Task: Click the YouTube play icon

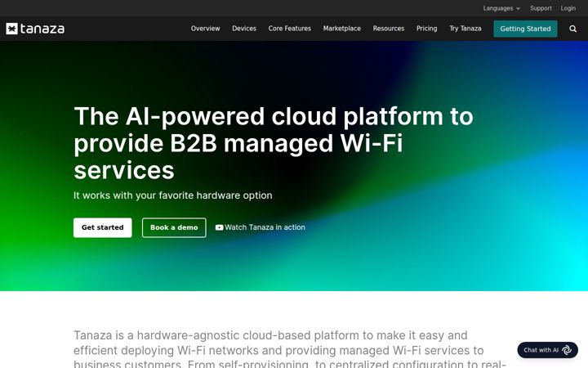Action: point(220,227)
